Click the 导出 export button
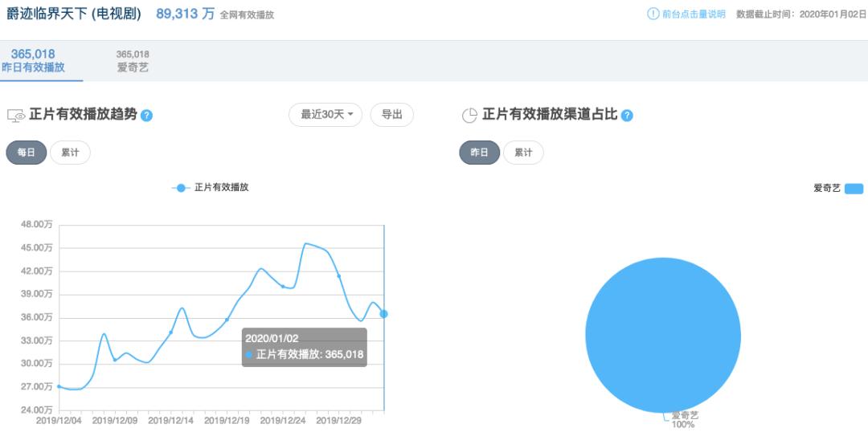868x432 pixels. pyautogui.click(x=392, y=115)
